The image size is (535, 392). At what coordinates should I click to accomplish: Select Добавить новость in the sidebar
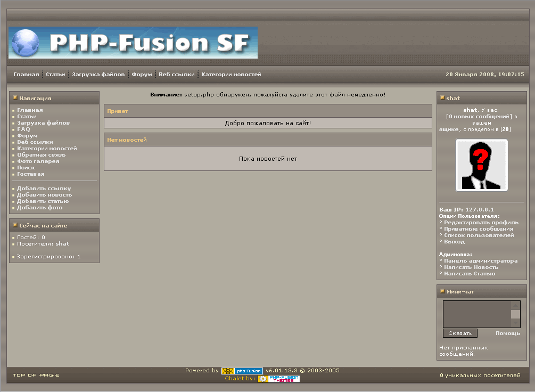(x=44, y=195)
